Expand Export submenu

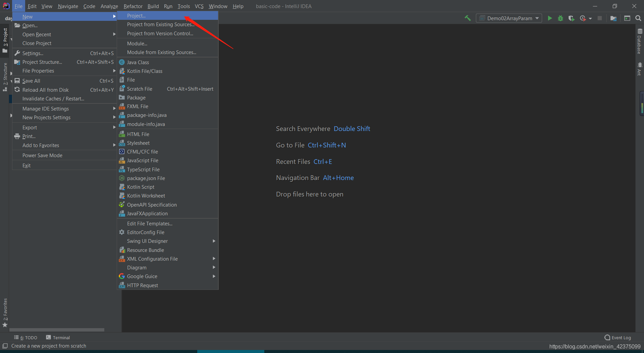[x=64, y=128]
